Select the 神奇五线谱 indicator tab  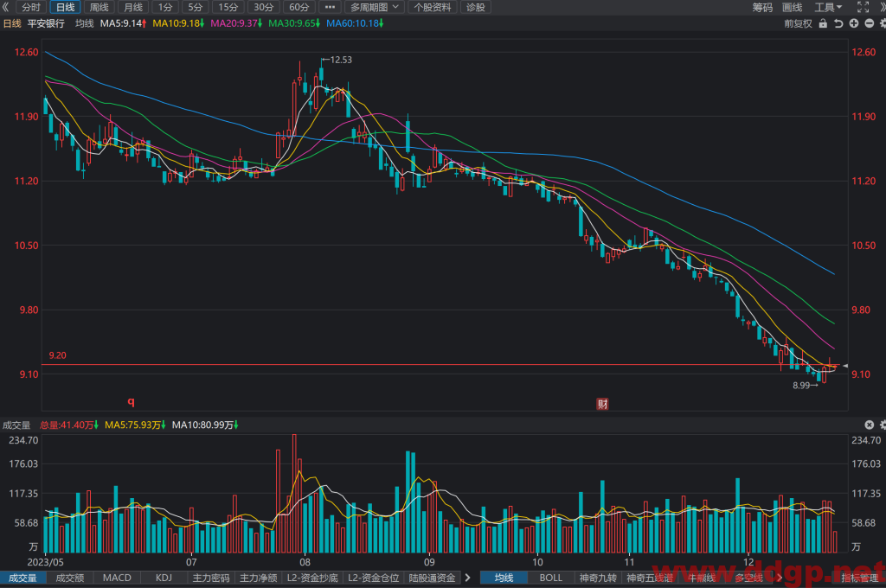click(650, 578)
